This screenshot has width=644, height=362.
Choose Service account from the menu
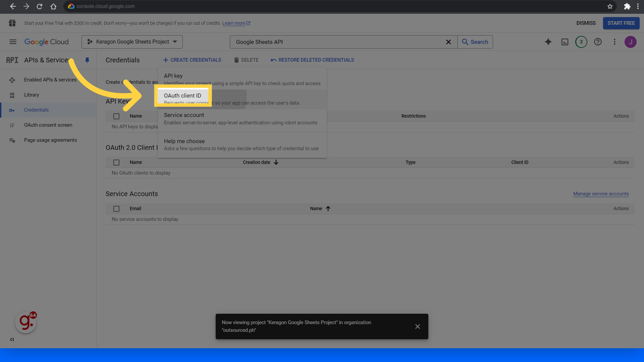(x=242, y=119)
